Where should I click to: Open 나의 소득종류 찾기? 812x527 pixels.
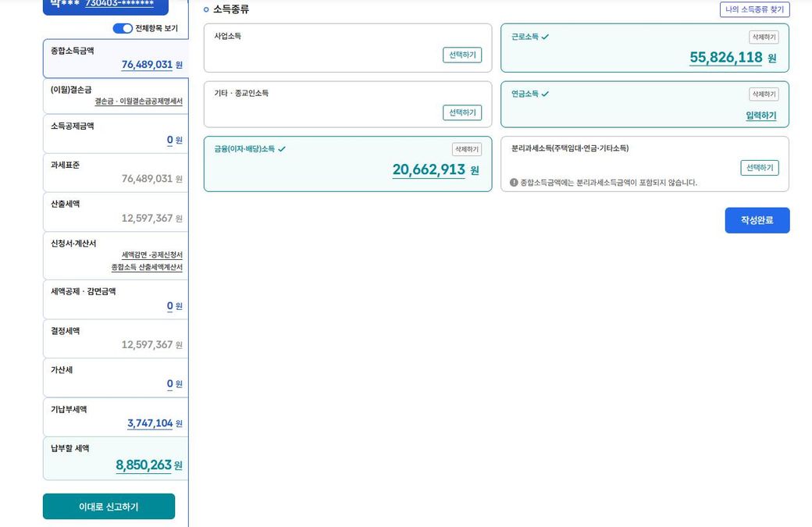(x=754, y=9)
